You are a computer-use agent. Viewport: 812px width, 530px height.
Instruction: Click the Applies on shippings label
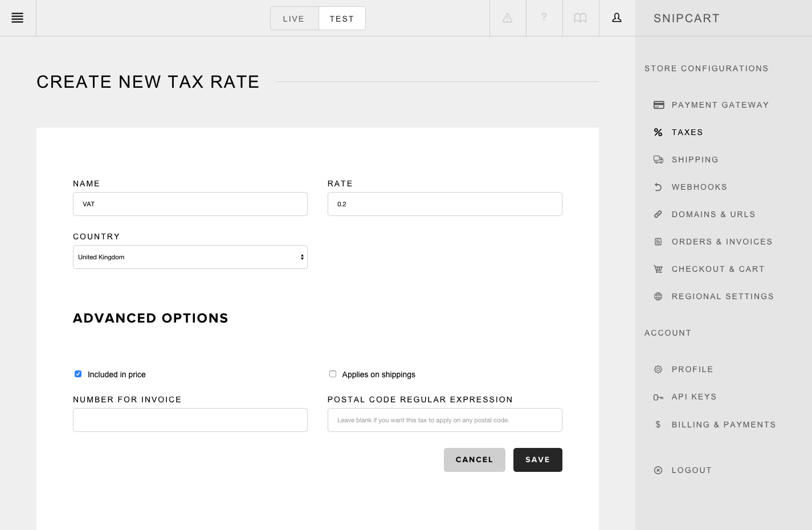(379, 374)
